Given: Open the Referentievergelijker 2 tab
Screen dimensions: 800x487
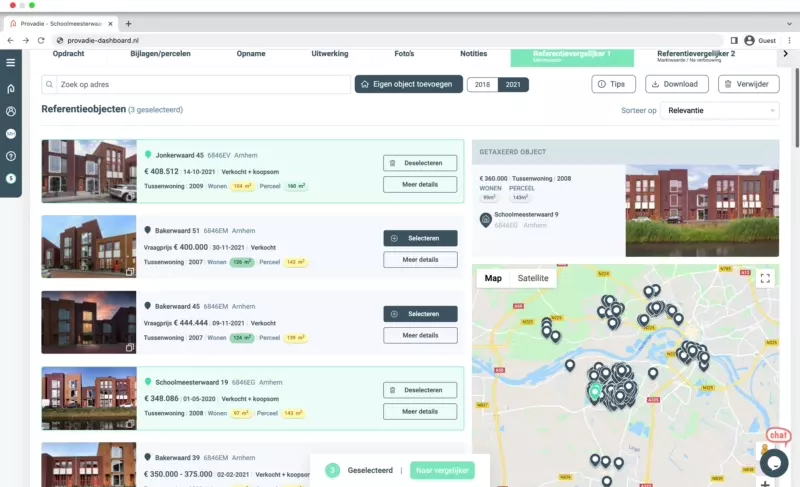Looking at the screenshot, I should click(696, 56).
